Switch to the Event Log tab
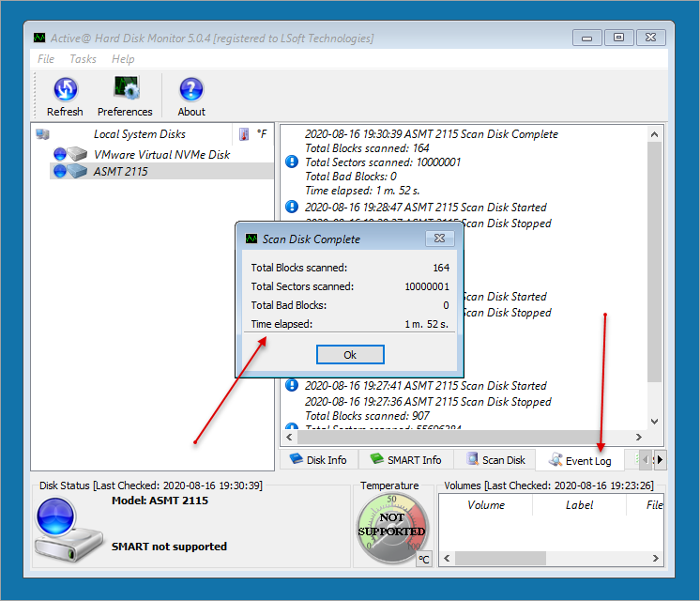700x601 pixels. pos(580,460)
